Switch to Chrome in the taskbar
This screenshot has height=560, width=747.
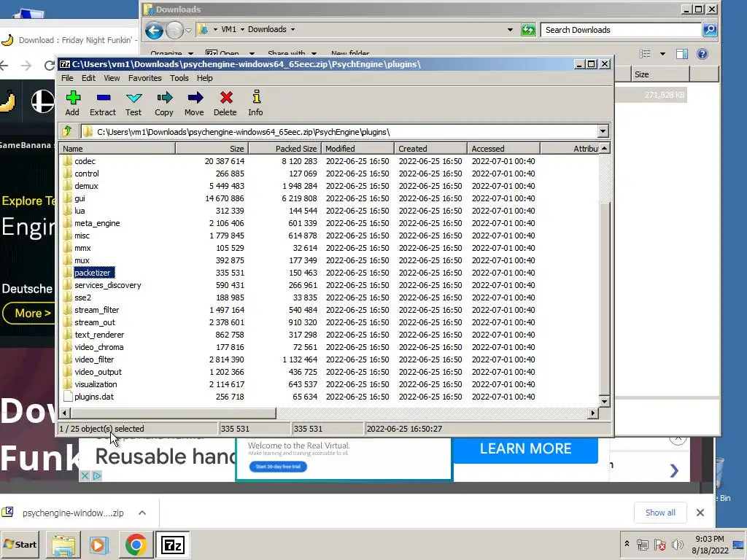(136, 545)
